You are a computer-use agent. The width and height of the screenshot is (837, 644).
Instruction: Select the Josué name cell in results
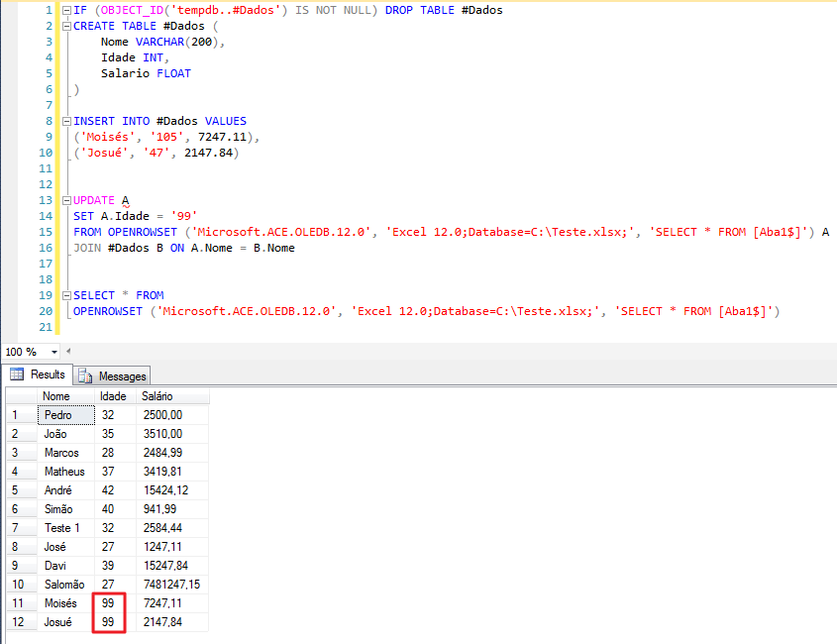coord(65,622)
